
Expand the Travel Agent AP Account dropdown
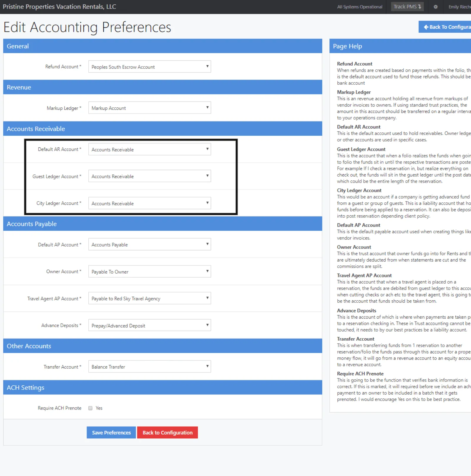[x=150, y=298]
